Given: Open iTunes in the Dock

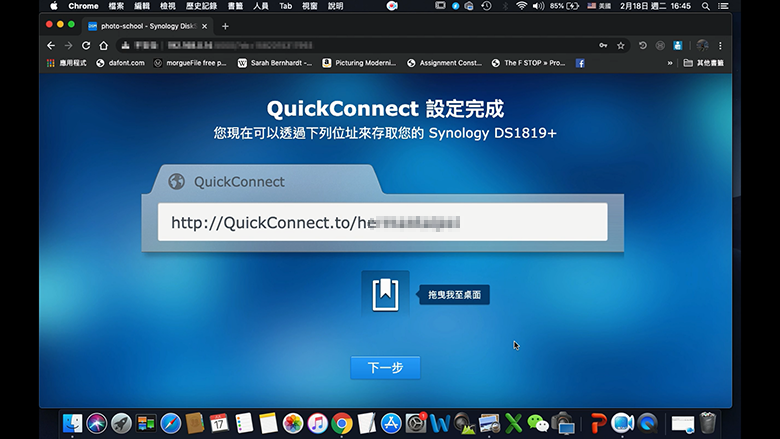Looking at the screenshot, I should pyautogui.click(x=317, y=424).
